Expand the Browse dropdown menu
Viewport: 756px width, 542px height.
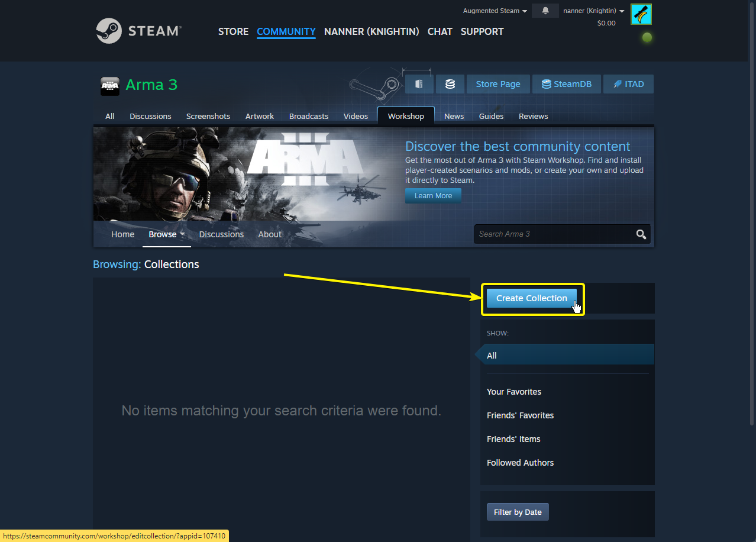(166, 234)
